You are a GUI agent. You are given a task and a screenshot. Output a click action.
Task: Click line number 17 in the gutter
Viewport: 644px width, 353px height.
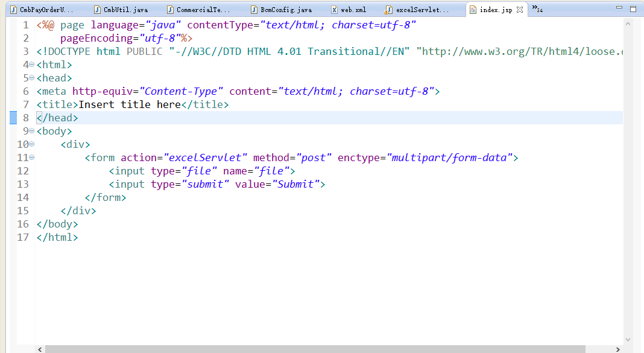click(23, 237)
